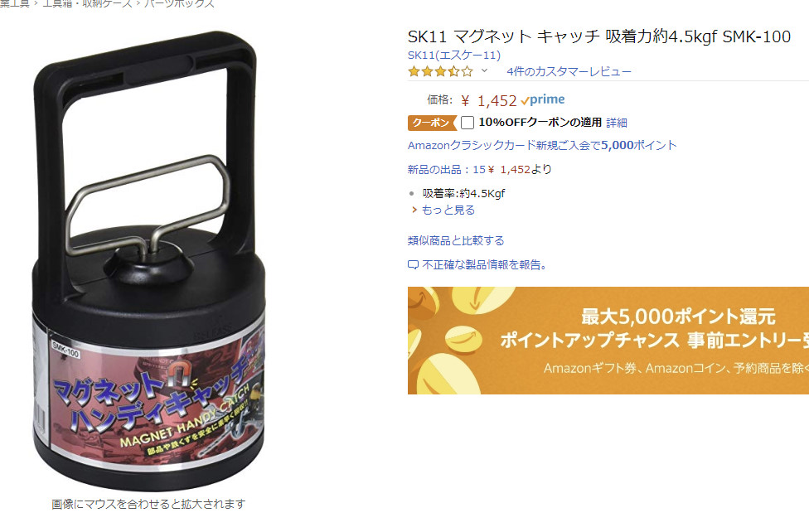
Task: Click the magnet product image
Action: pyautogui.click(x=148, y=260)
